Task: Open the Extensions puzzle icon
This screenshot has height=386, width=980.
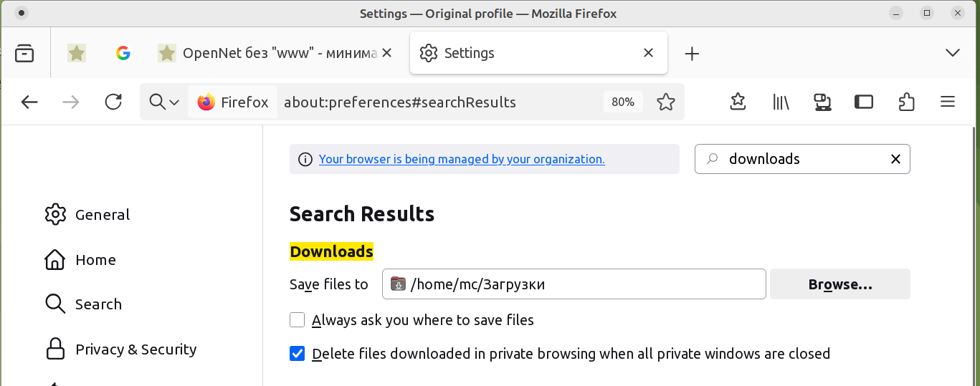Action: pyautogui.click(x=906, y=102)
